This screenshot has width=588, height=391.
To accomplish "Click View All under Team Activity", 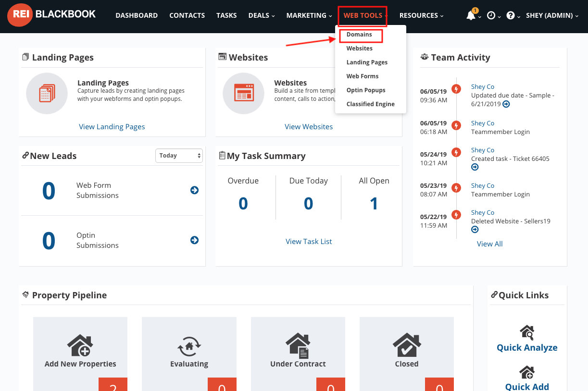I will [x=489, y=244].
